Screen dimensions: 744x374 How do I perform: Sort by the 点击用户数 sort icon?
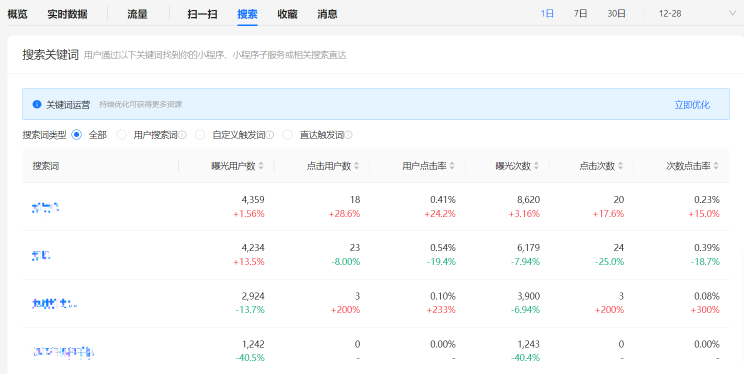(356, 166)
